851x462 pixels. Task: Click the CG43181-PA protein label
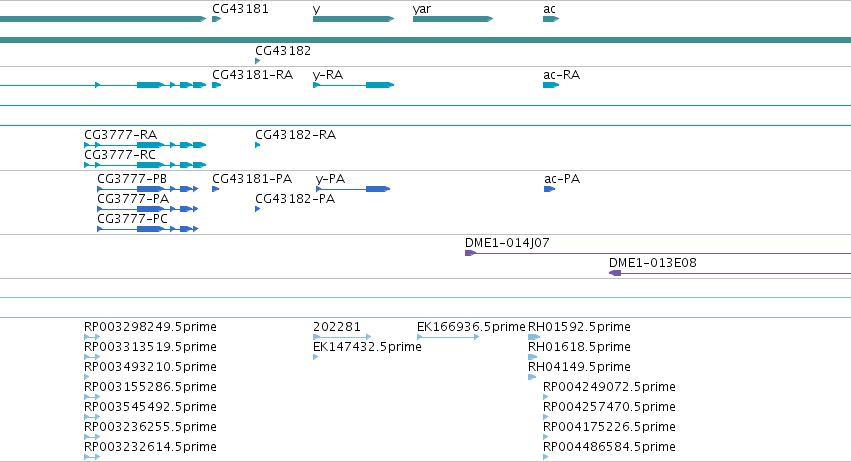click(x=252, y=179)
